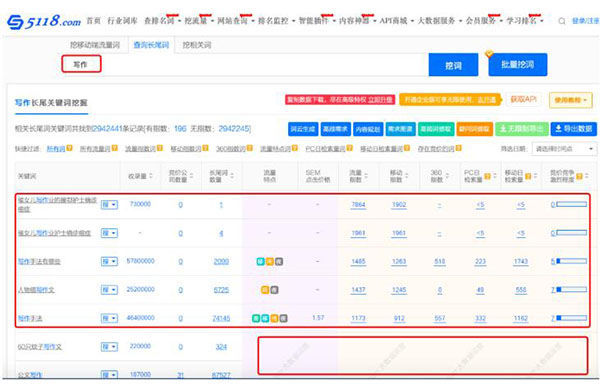Sort table by 移动指数 column arrows
The image size is (600, 385).
pyautogui.click(x=407, y=176)
